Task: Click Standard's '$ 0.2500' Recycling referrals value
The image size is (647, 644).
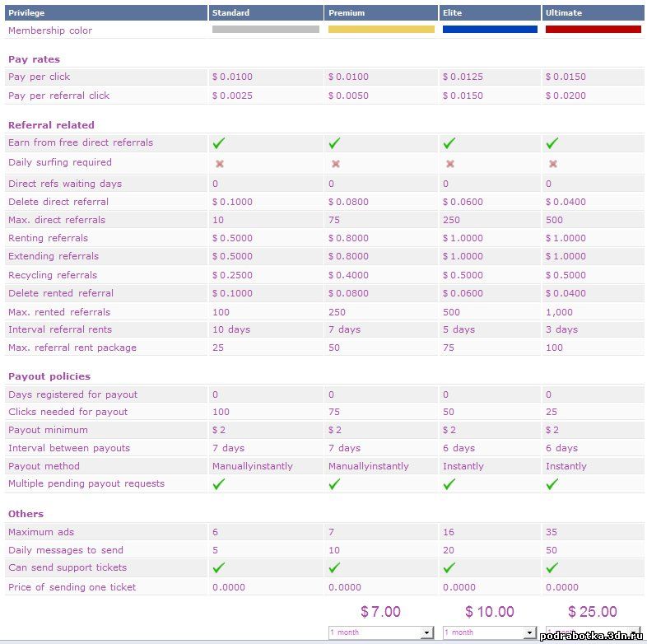Action: point(232,275)
